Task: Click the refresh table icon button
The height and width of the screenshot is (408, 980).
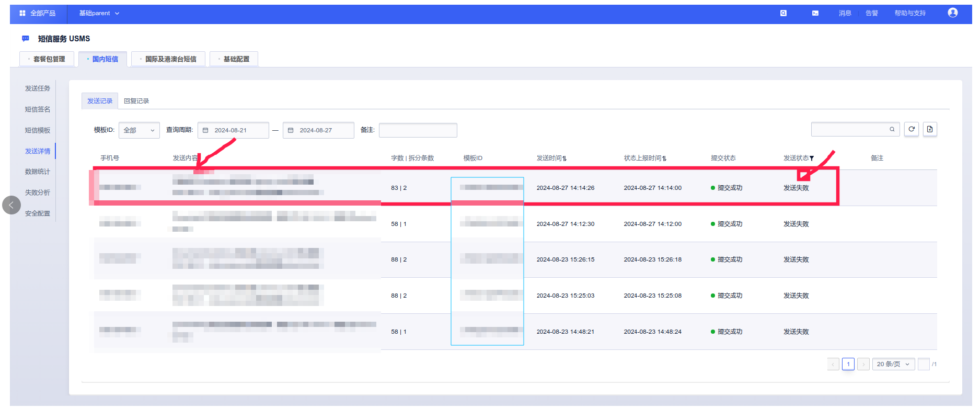Action: click(912, 129)
